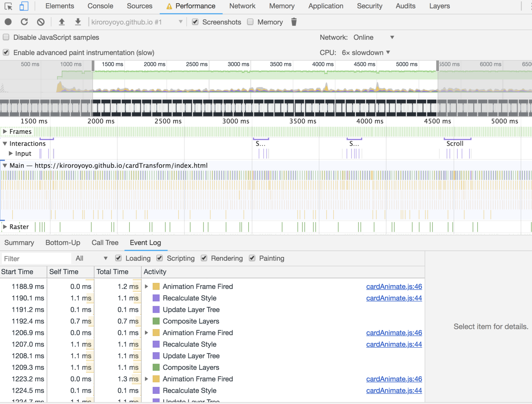532x404 pixels.
Task: Open cardAnimate.js:44 link at 1224.5 ms
Action: coord(394,390)
